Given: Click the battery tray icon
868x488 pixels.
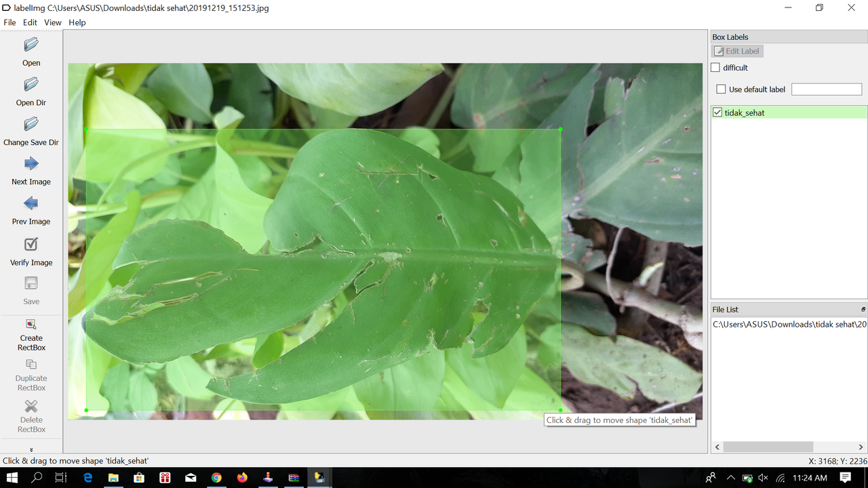Looking at the screenshot, I should (x=747, y=478).
